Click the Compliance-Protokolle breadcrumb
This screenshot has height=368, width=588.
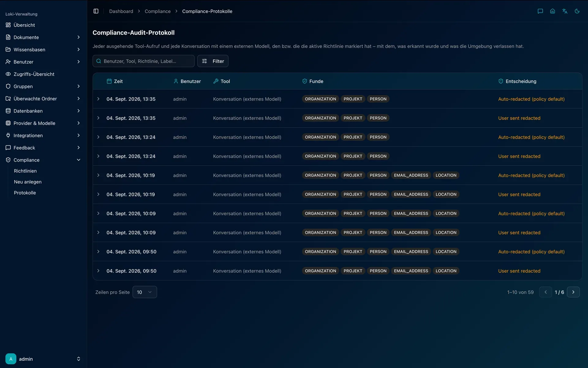pos(207,11)
